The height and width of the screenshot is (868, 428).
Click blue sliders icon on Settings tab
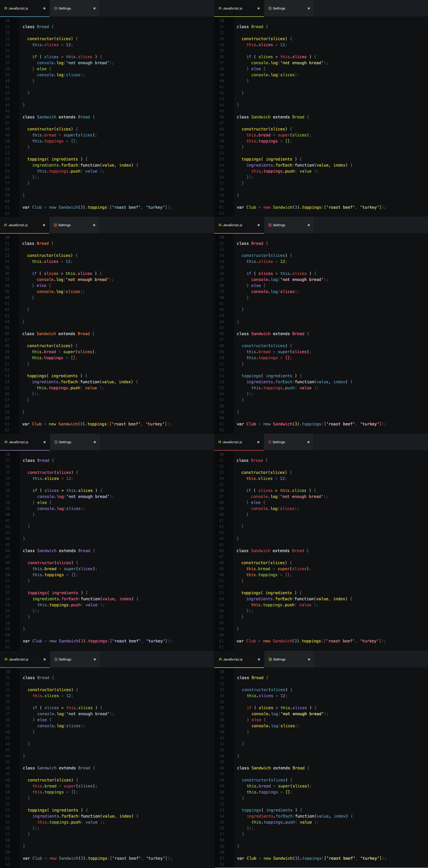(56, 8)
